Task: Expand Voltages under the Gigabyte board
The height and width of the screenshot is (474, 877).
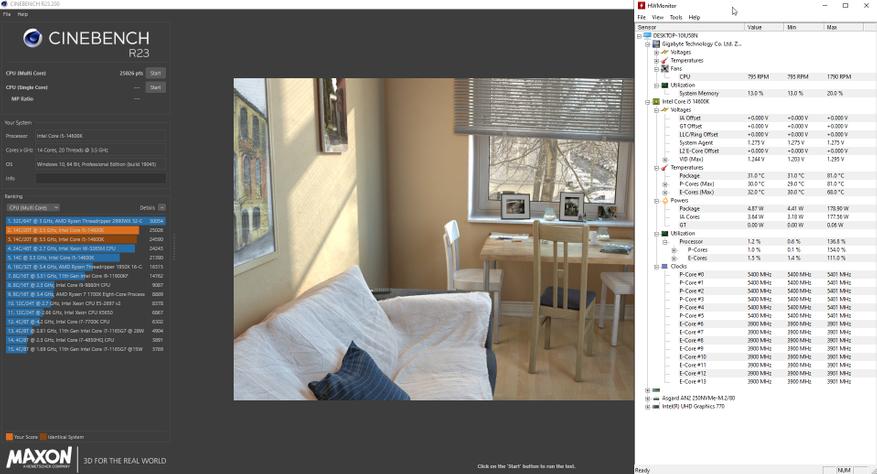Action: [x=656, y=52]
